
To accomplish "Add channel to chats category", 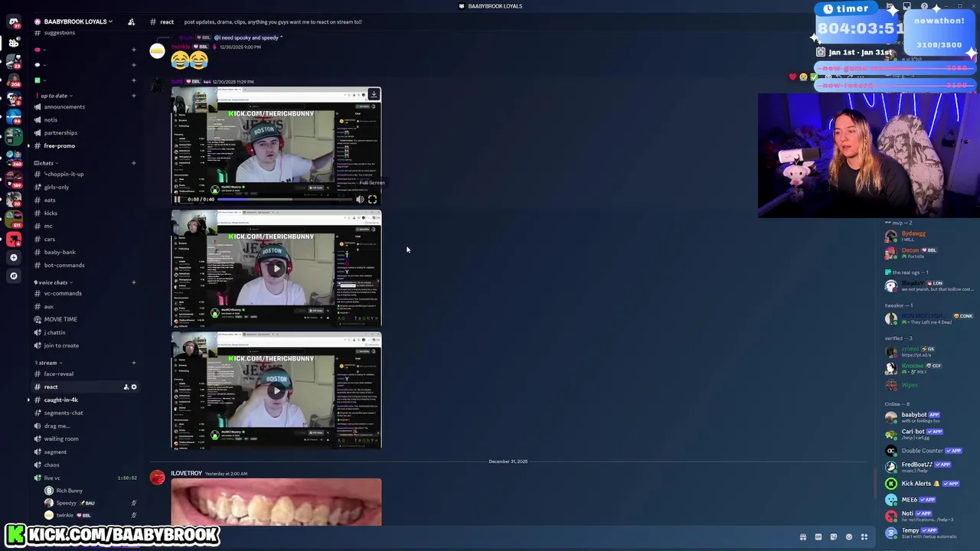I will 134,163.
